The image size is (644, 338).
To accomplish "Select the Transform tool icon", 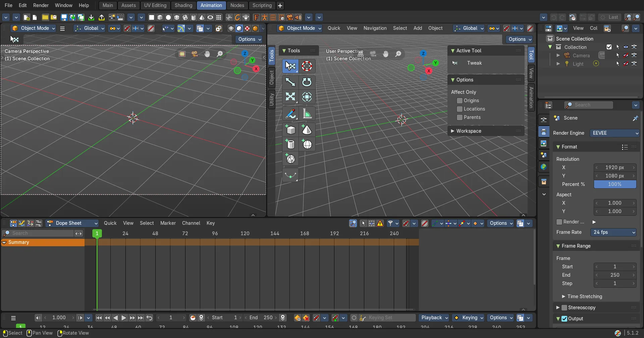I will pos(307,97).
